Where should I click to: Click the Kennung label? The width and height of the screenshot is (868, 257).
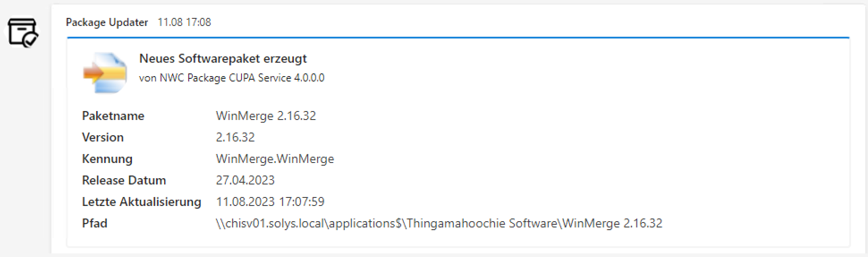107,159
